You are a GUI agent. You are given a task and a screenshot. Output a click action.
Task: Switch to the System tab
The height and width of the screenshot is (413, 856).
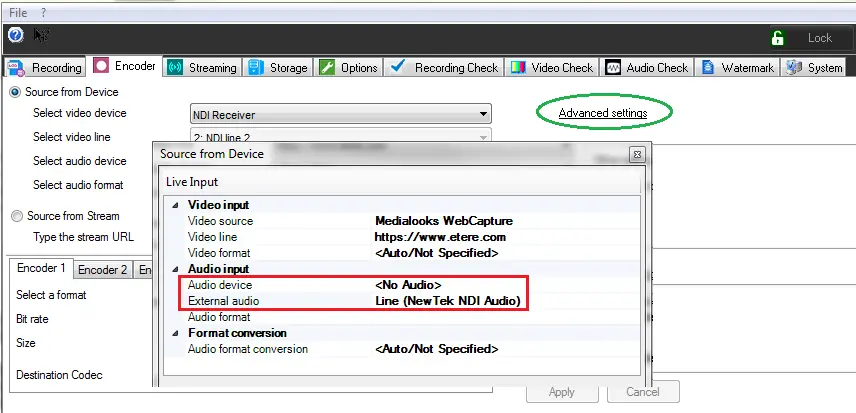tap(814, 68)
